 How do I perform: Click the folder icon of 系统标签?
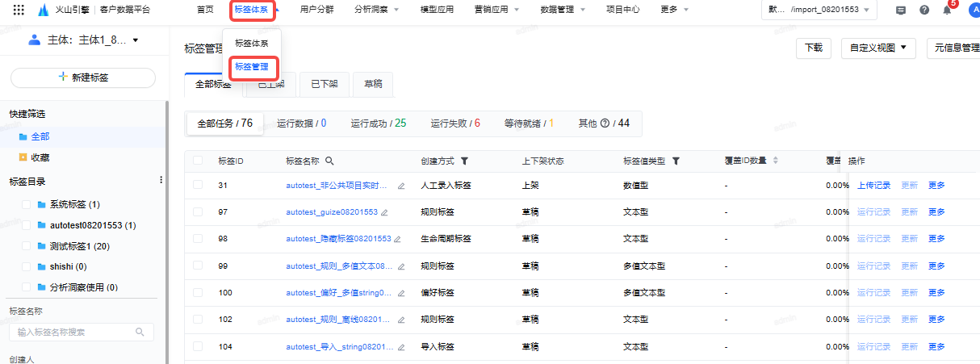pos(42,204)
